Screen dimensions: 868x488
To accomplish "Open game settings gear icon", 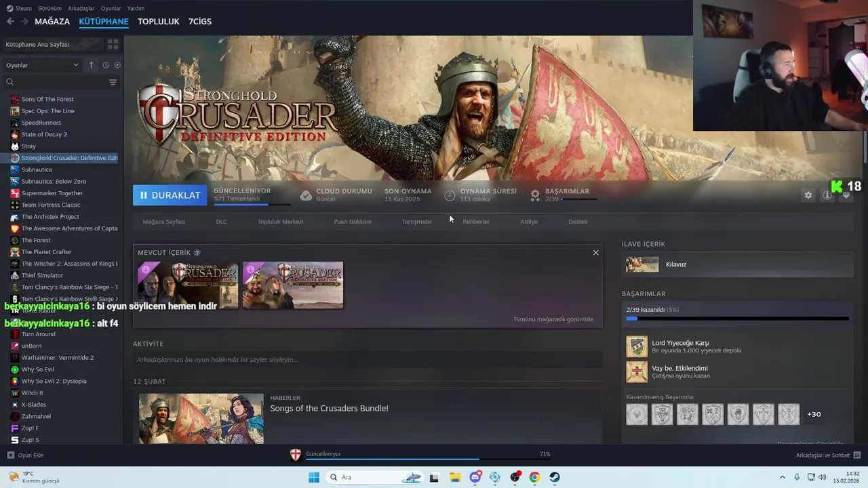I will [808, 195].
